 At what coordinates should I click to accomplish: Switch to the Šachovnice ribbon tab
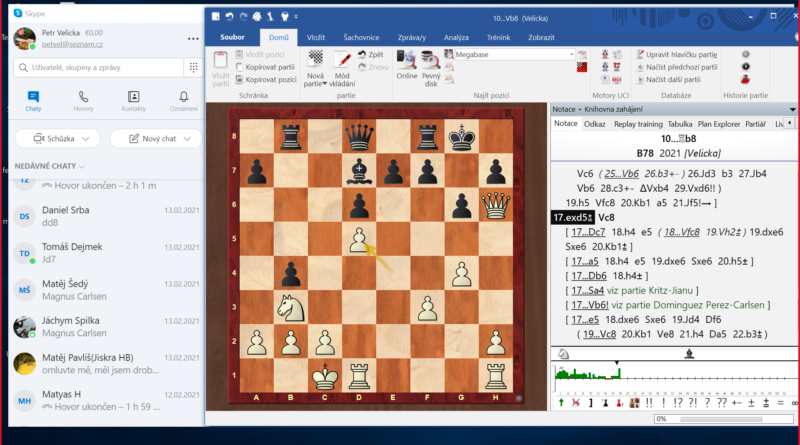(x=361, y=37)
